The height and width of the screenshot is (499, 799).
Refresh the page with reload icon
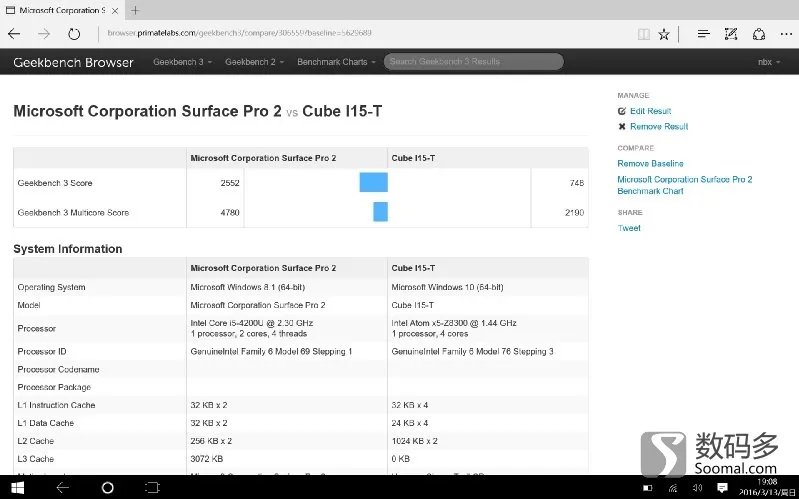(x=74, y=34)
